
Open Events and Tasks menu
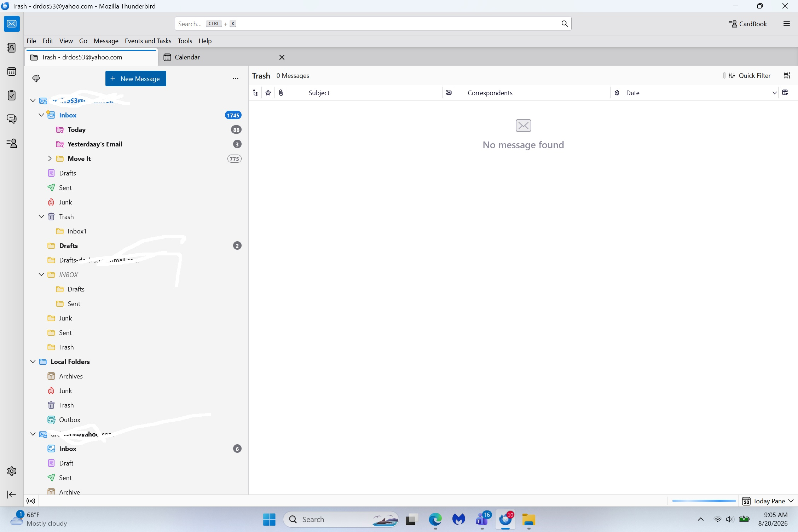(148, 41)
